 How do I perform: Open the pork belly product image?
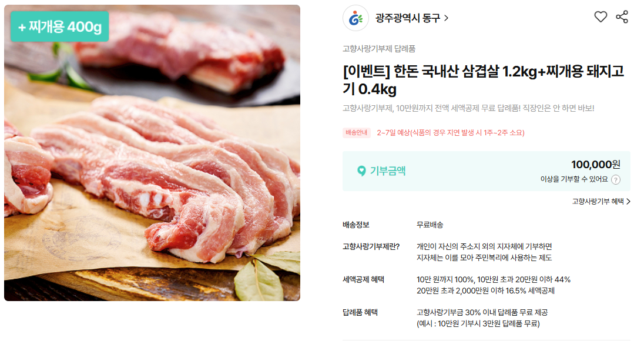(152, 153)
